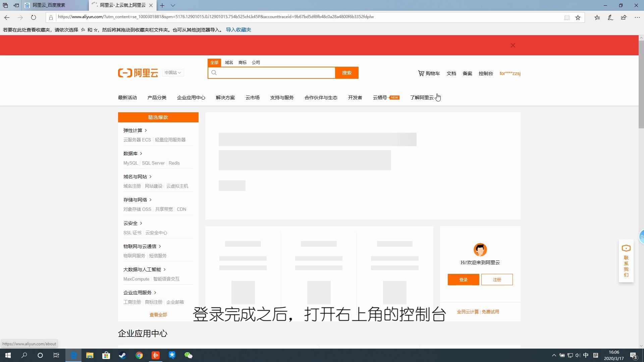Open 云服务器 ECS link

[x=137, y=140]
